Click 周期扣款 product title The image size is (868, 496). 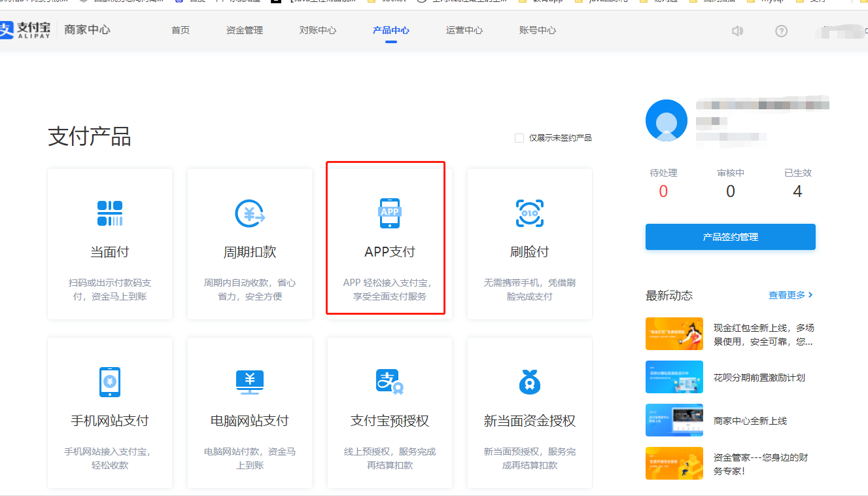(250, 252)
